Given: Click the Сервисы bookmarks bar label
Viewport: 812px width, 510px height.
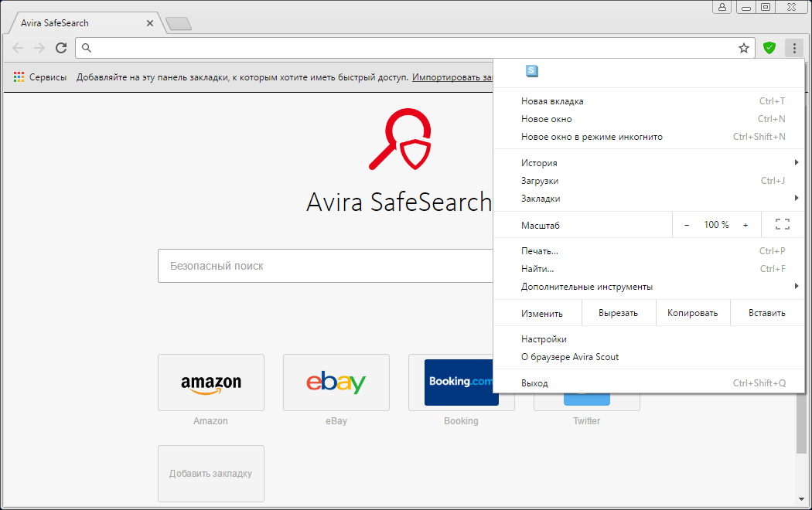Looking at the screenshot, I should click(48, 77).
